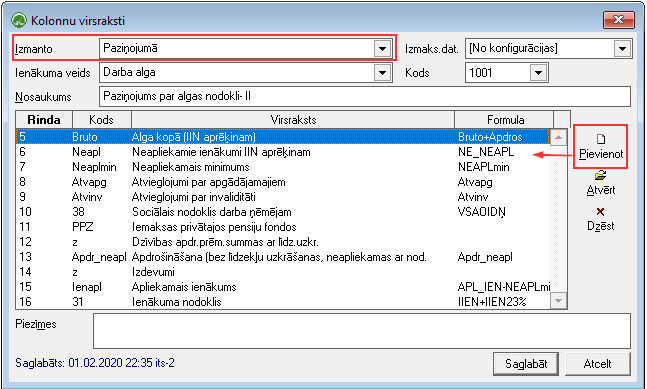Select row 5 Alga kopā (IIN aprēķinam)
This screenshot has width=647, height=389.
tap(283, 137)
